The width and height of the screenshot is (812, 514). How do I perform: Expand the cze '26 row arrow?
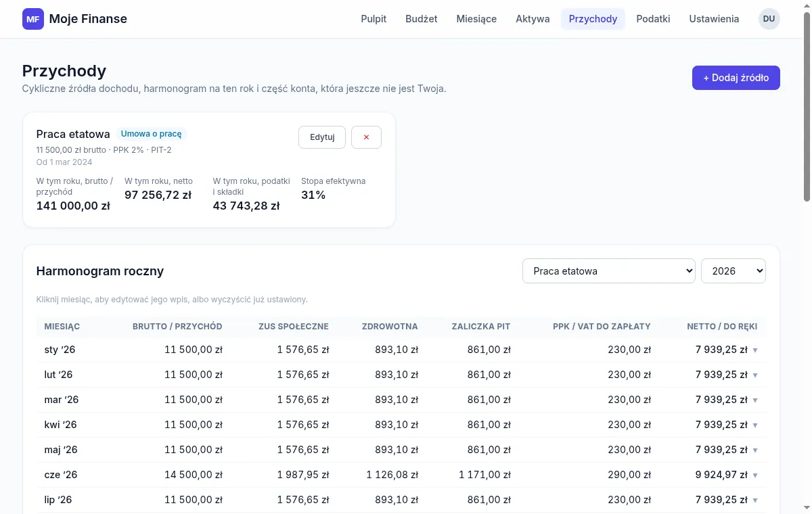pos(755,475)
